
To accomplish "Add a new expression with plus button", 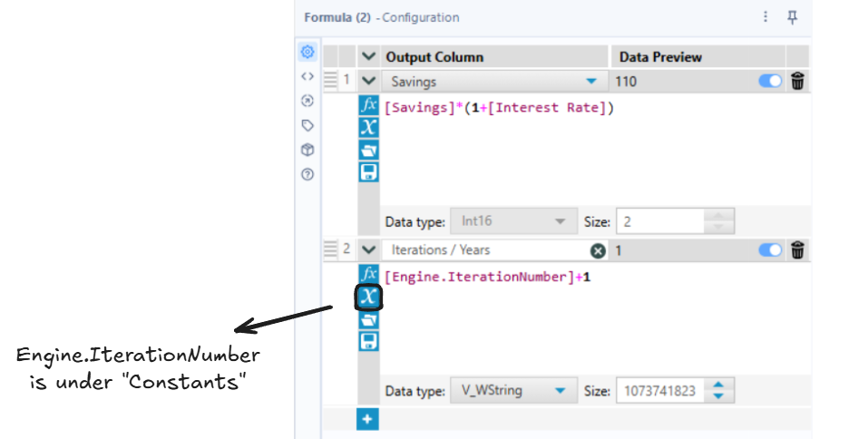I will (x=367, y=420).
